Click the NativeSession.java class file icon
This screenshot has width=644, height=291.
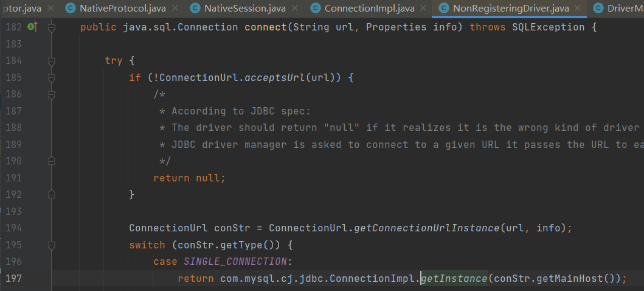click(195, 9)
